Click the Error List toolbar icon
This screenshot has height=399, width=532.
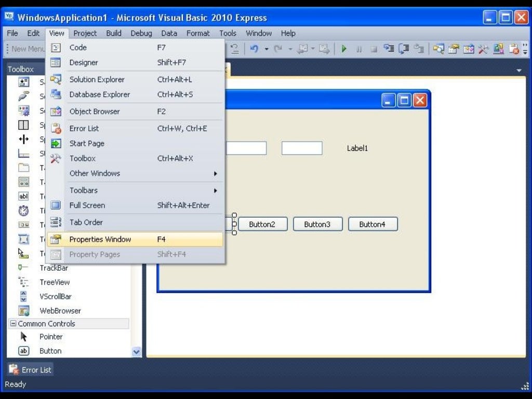click(514, 49)
